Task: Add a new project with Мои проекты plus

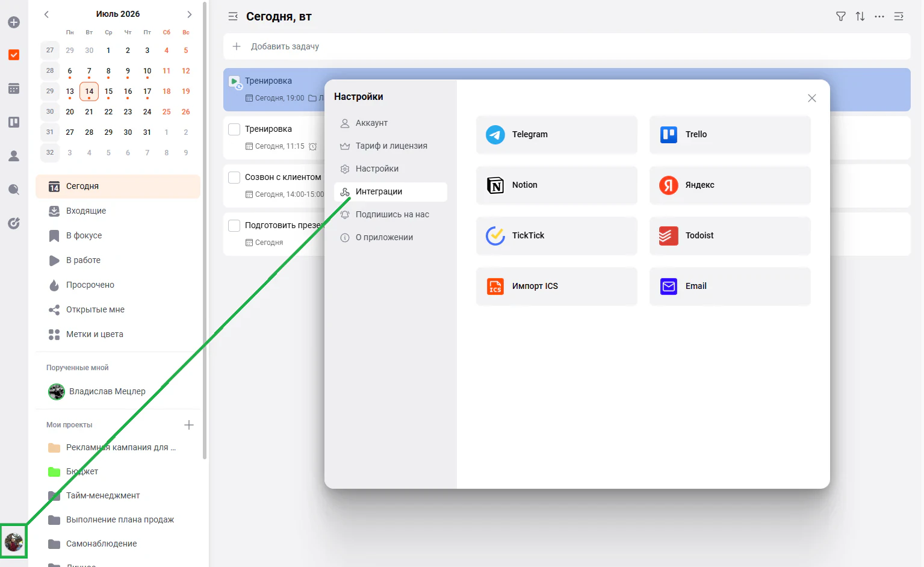Action: point(189,425)
